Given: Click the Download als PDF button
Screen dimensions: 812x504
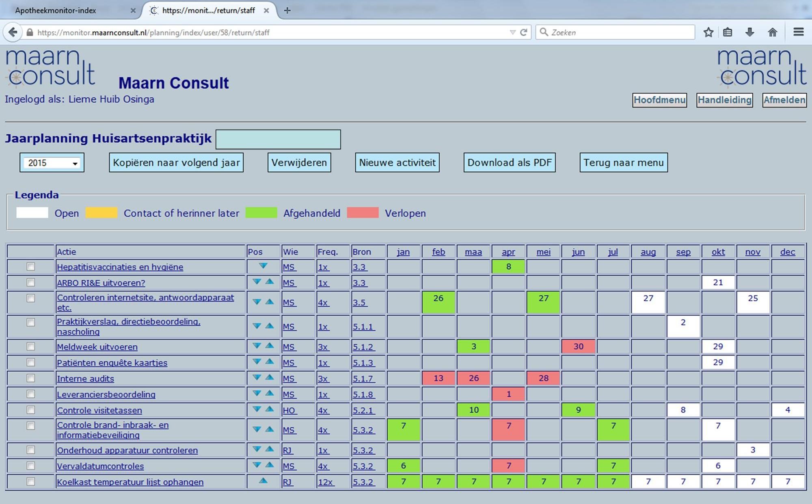Looking at the screenshot, I should click(509, 163).
